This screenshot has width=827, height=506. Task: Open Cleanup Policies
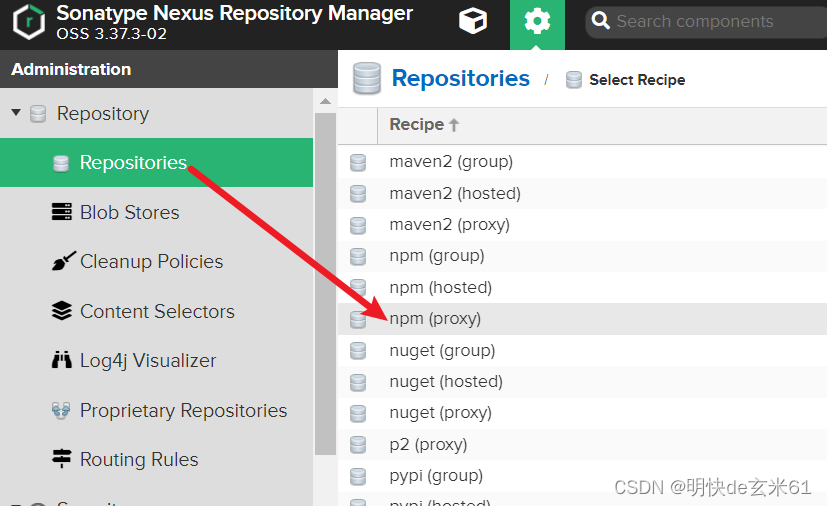(x=151, y=261)
